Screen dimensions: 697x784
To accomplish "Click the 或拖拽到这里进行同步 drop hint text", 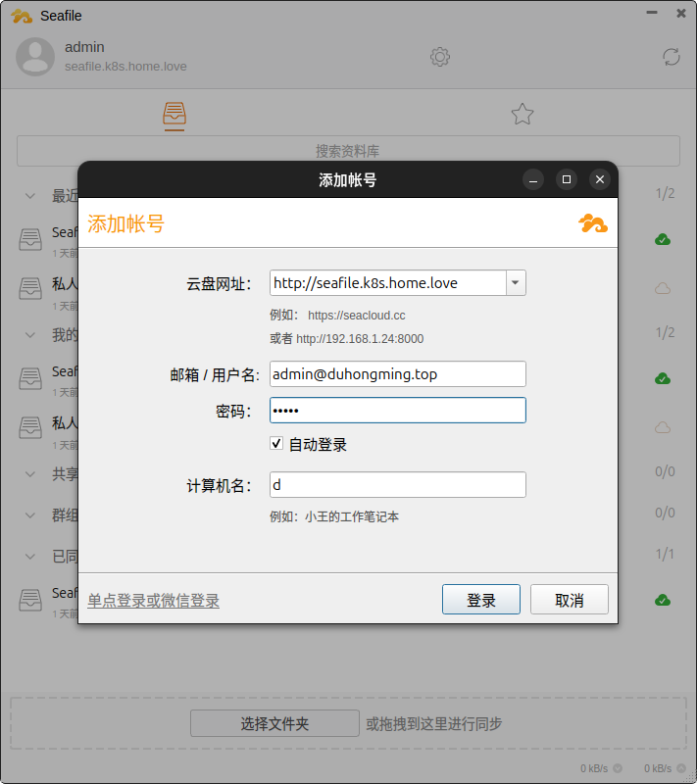I will pos(433,723).
